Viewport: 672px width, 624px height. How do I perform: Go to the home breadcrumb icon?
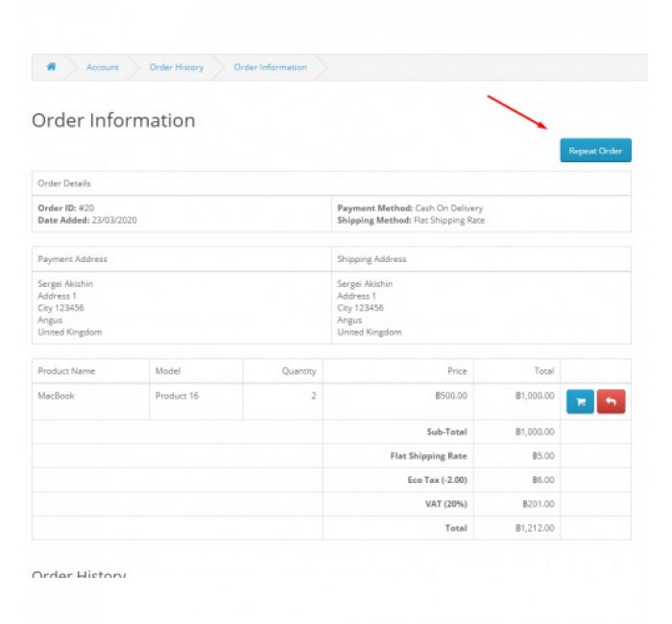pos(52,67)
